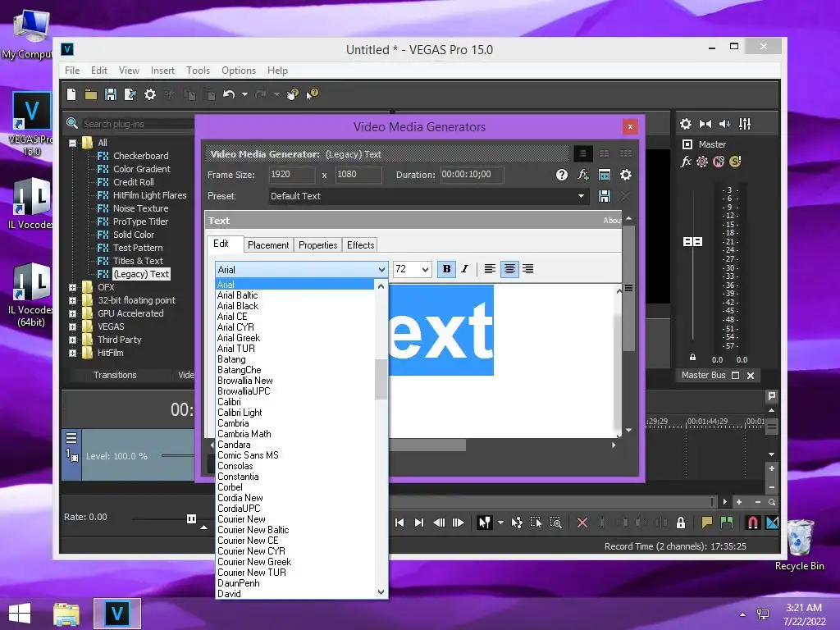Select the Titles & Text generator
840x630 pixels.
click(138, 261)
